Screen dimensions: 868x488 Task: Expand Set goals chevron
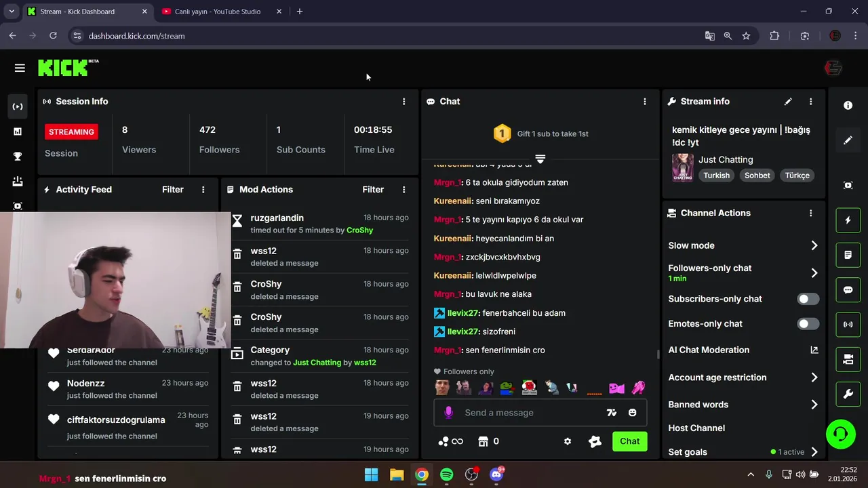(814, 452)
